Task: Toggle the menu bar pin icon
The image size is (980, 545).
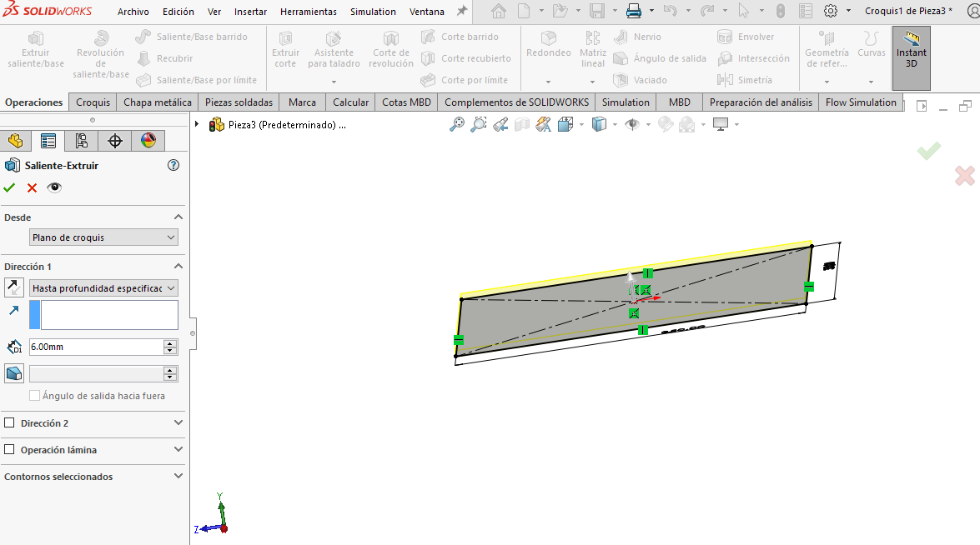Action: (x=462, y=11)
